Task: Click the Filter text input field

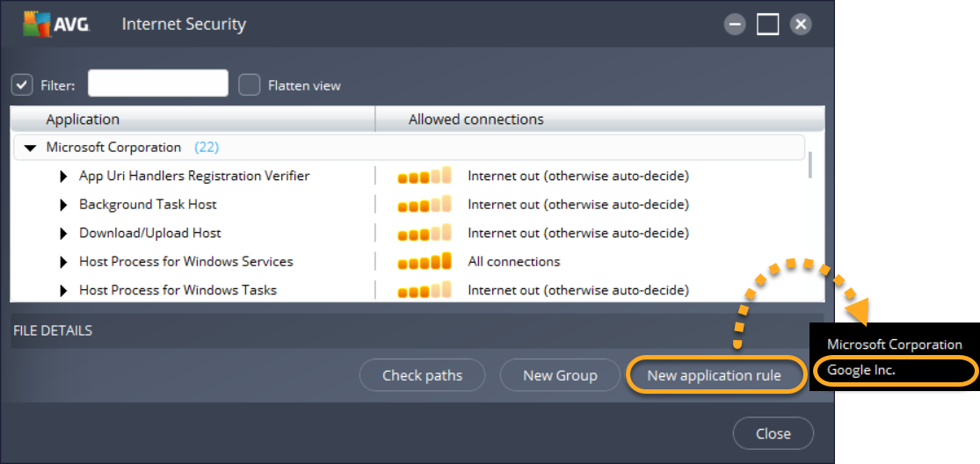Action: click(x=158, y=84)
